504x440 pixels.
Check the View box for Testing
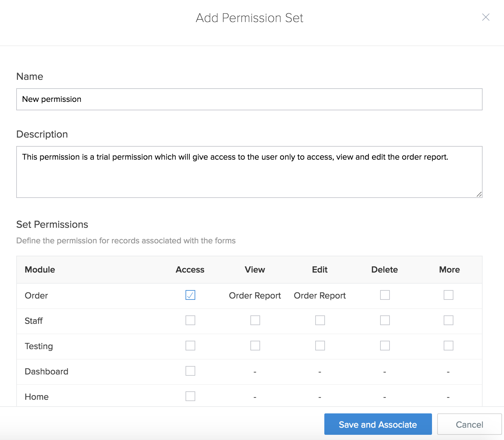tap(255, 346)
